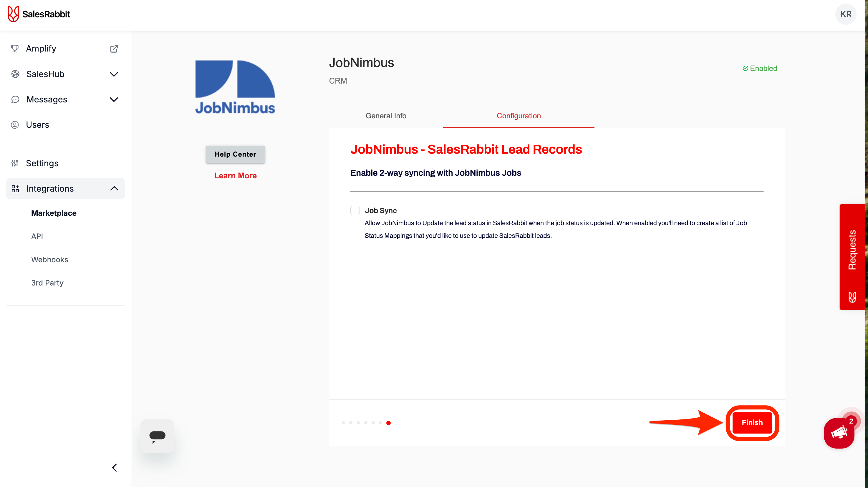Screen dimensions: 868x488
Task: Click the SalesRabbit logo in header
Action: pos(39,14)
